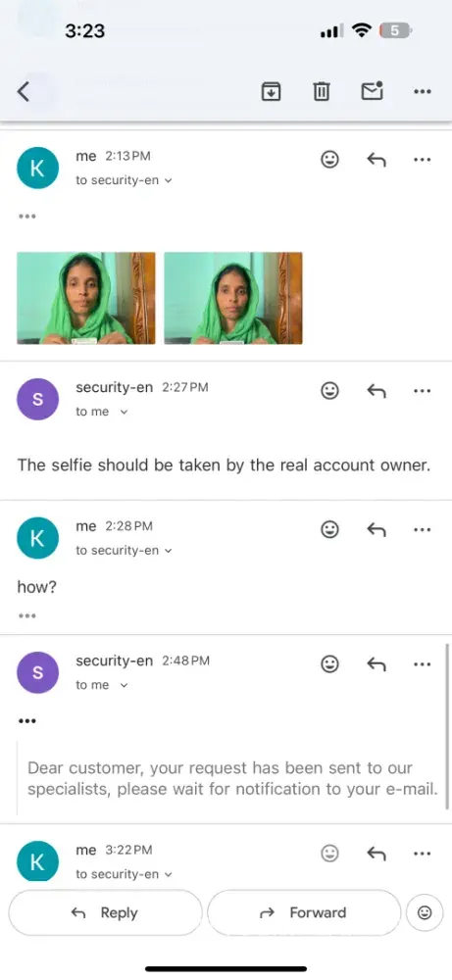The width and height of the screenshot is (452, 980).
Task: Show trimmed content in the 2:13 PM message
Action: (x=26, y=217)
